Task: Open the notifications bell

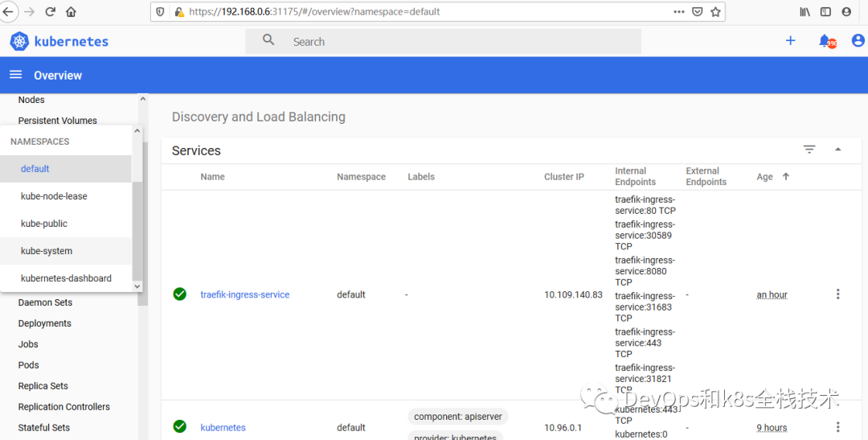Action: [x=826, y=41]
